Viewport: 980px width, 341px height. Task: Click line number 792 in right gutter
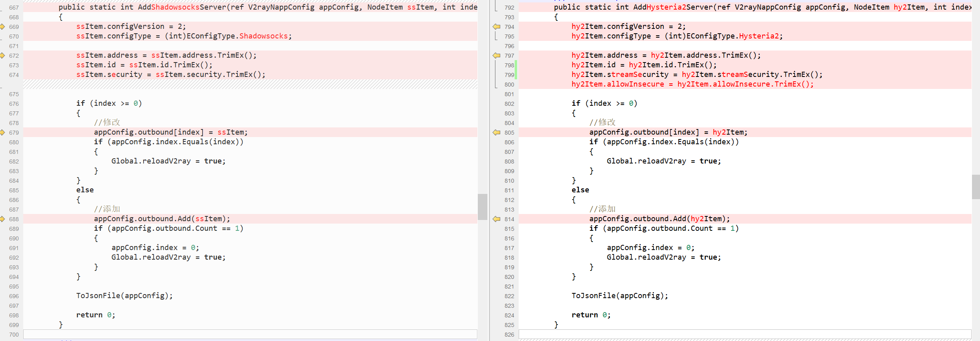tap(509, 8)
